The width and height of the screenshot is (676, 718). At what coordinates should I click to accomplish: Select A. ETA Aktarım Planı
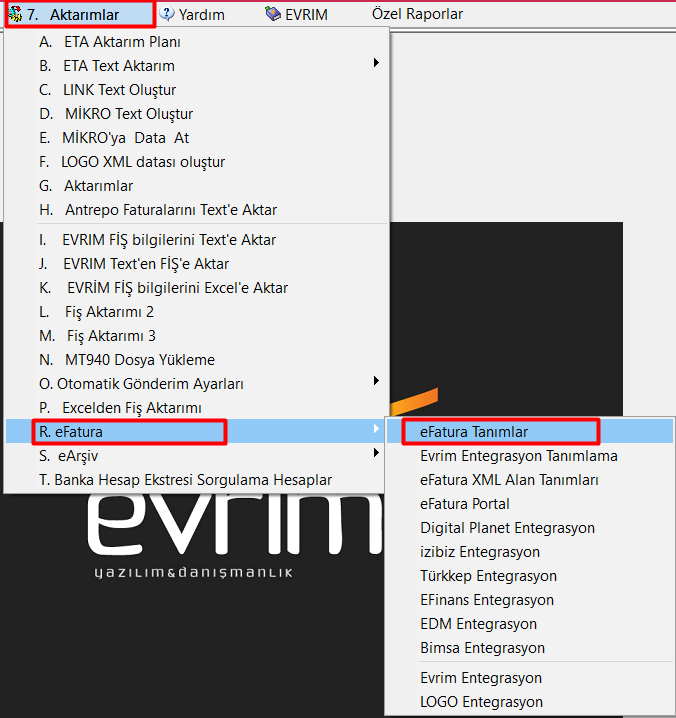click(x=196, y=42)
